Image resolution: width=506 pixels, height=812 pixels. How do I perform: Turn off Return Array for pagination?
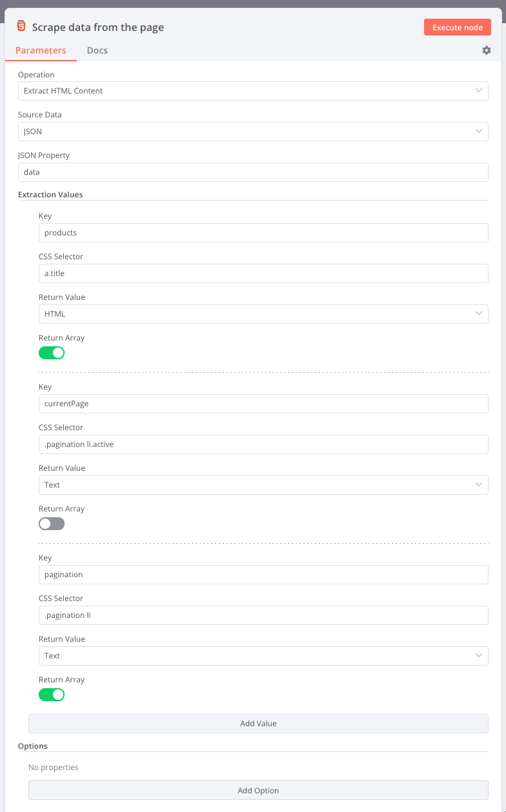point(51,695)
